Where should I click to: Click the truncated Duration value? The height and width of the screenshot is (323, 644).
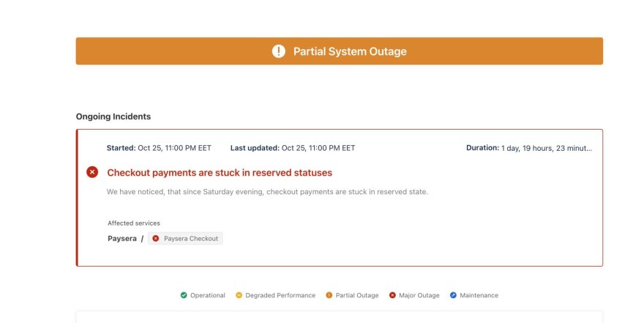click(x=547, y=148)
